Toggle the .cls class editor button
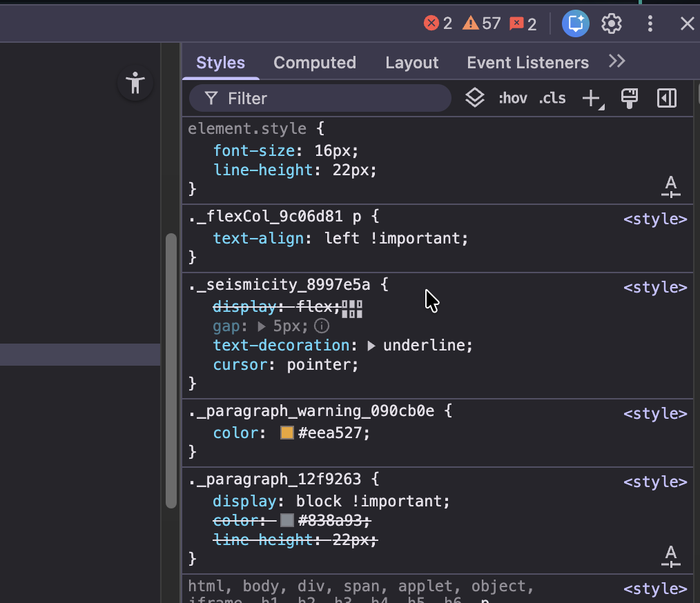The height and width of the screenshot is (603, 700). [x=552, y=98]
